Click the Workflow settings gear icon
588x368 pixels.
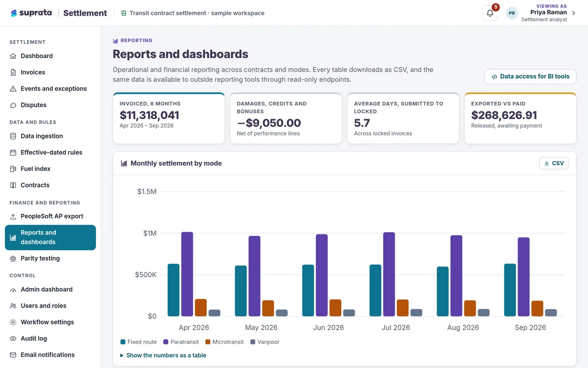point(13,322)
